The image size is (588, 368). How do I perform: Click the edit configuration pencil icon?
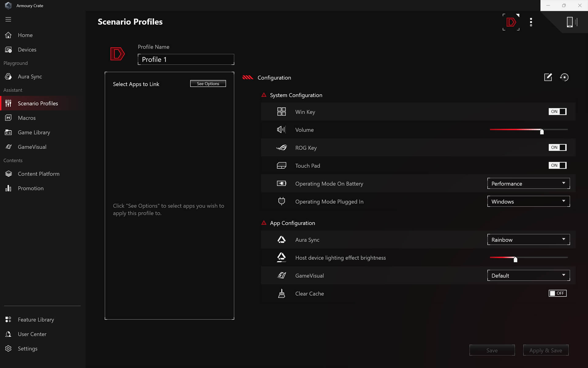[x=548, y=77]
